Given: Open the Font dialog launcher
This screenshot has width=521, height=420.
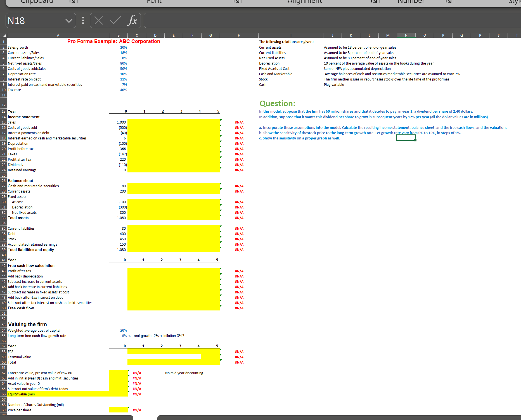Looking at the screenshot, I should point(236,2).
